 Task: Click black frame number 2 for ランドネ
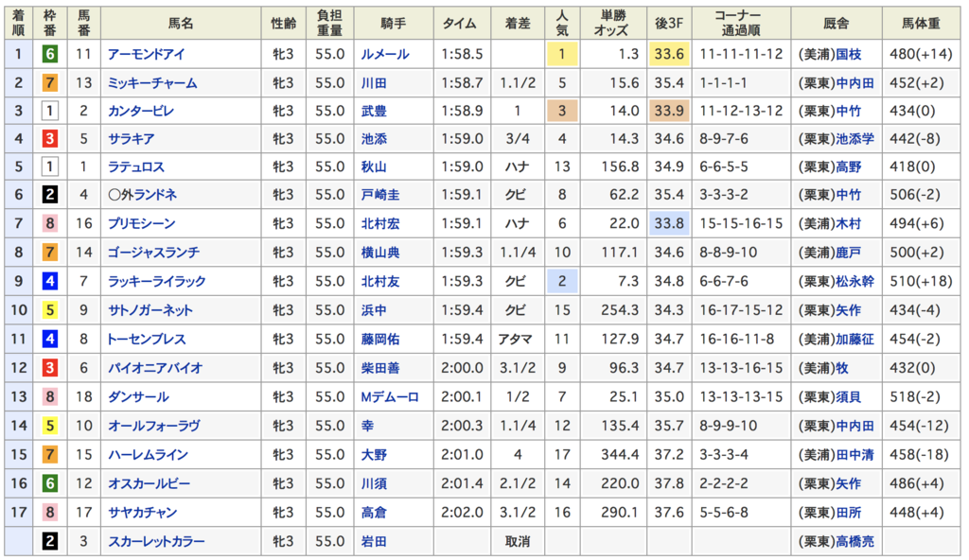(50, 195)
